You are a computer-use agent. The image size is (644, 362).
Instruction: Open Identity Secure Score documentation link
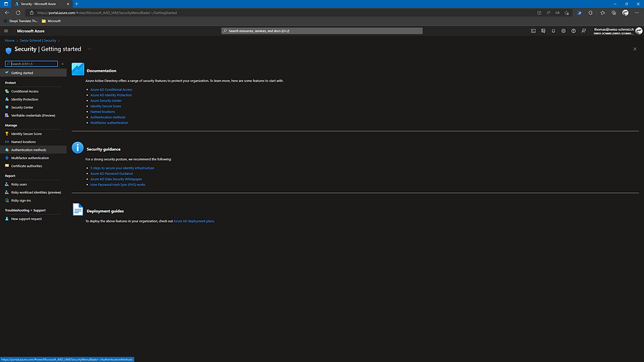pos(106,106)
